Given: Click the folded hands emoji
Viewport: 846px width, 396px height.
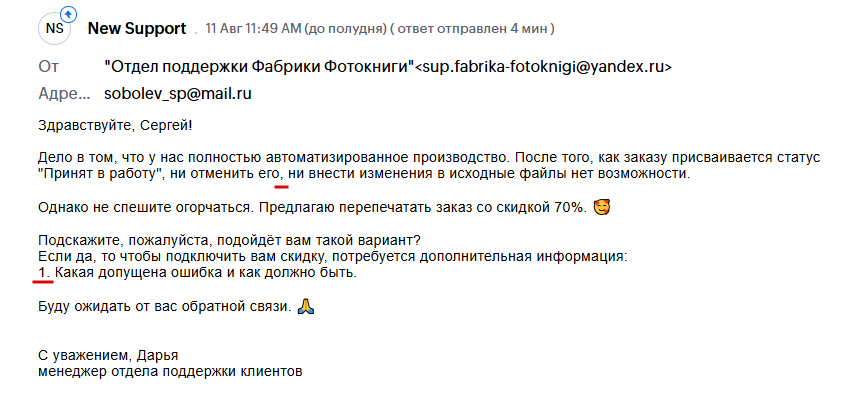Looking at the screenshot, I should 306,306.
